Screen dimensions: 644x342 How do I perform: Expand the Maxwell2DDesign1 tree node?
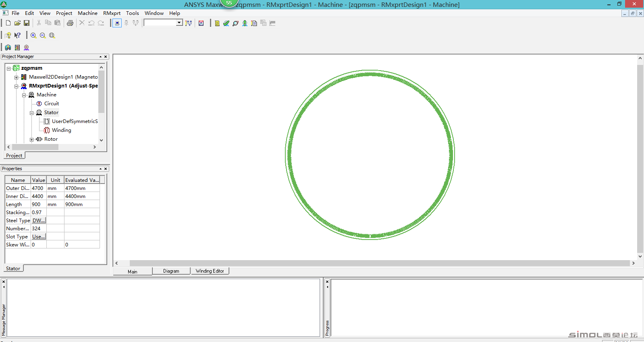point(16,77)
